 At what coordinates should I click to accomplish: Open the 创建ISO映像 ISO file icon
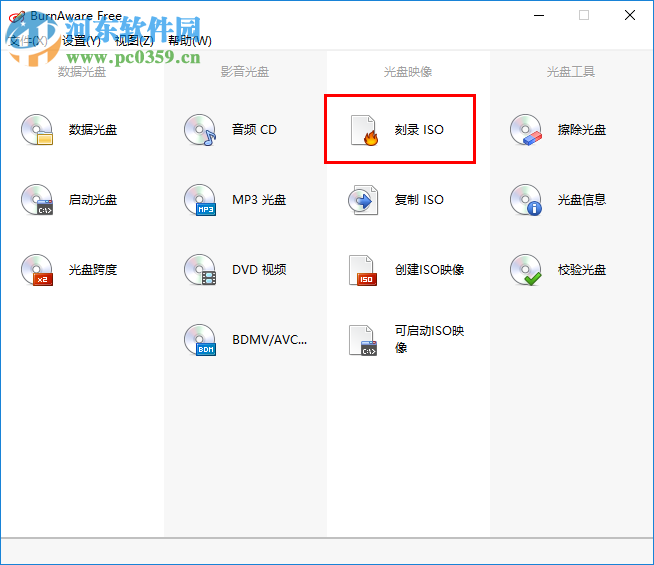[x=363, y=270]
